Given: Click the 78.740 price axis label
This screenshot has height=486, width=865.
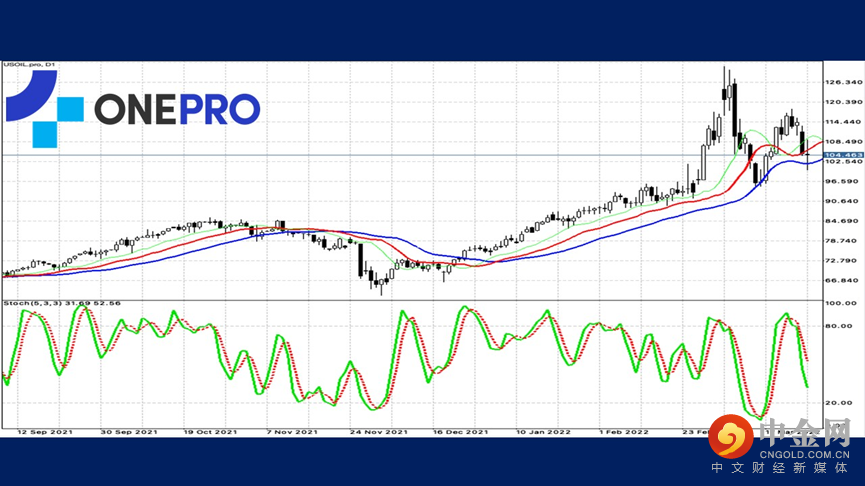Looking at the screenshot, I should pos(843,241).
